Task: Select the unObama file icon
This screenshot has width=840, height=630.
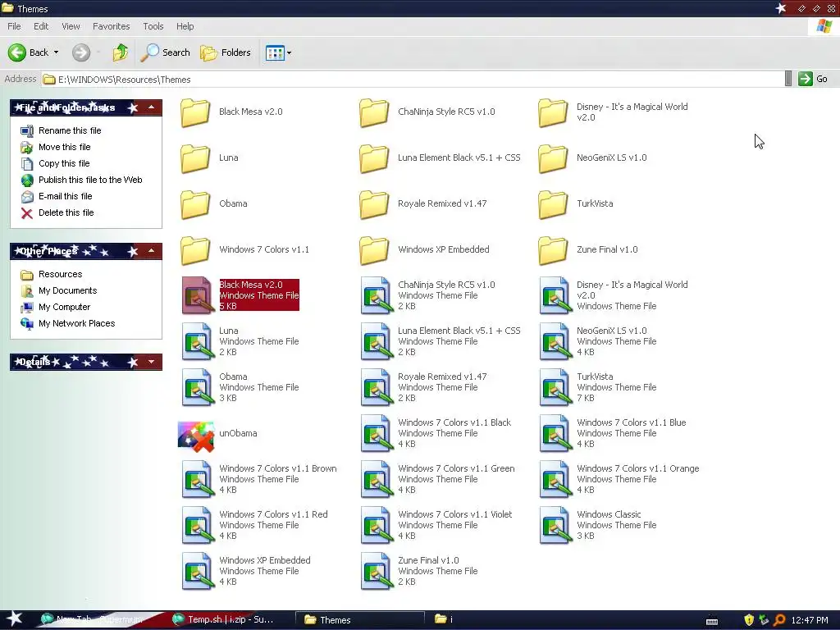Action: (x=196, y=436)
